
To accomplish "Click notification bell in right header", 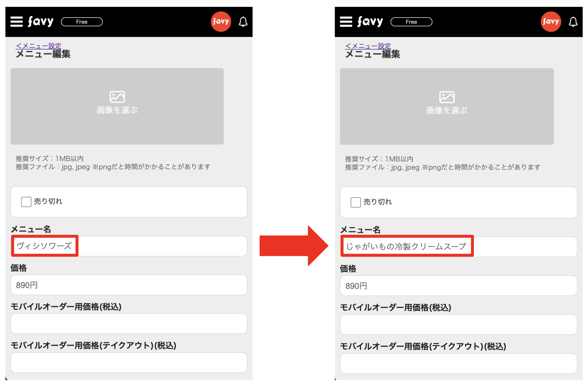I will click(573, 22).
